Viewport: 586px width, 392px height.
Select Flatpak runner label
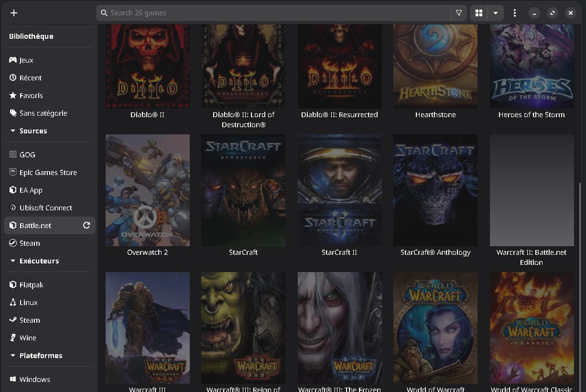click(x=32, y=285)
